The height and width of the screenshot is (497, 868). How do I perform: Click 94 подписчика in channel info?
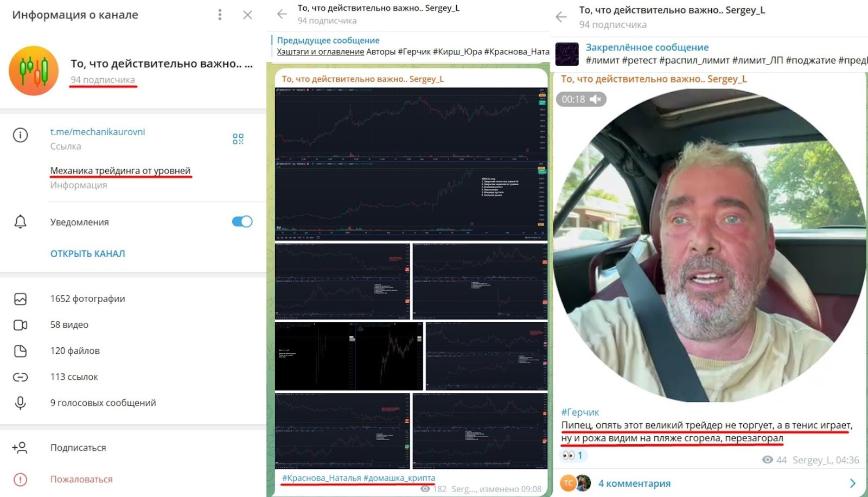[x=103, y=80]
